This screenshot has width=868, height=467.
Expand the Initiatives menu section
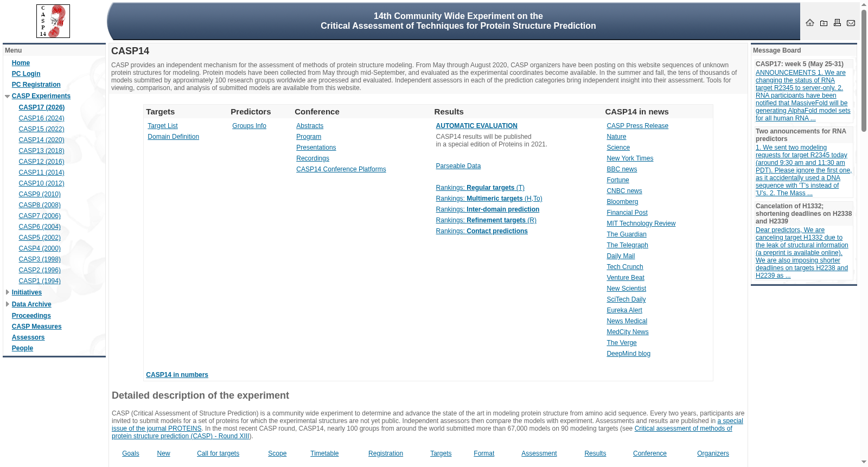point(8,292)
